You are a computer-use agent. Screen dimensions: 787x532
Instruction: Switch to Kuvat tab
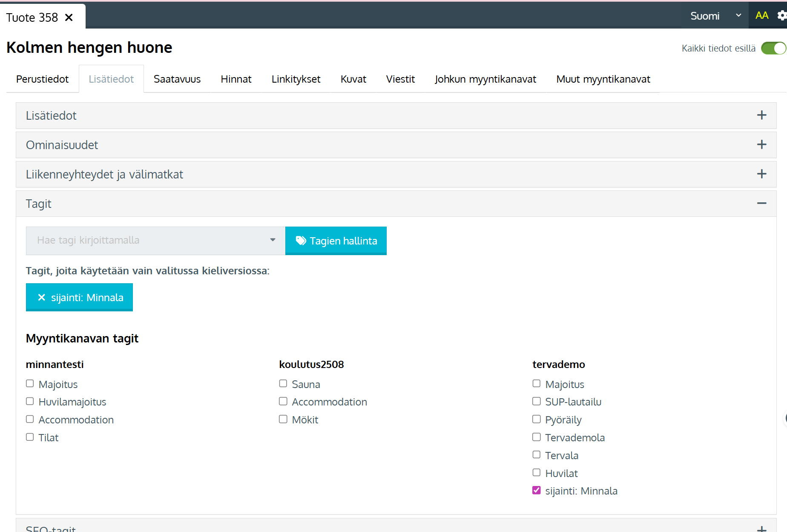[353, 79]
